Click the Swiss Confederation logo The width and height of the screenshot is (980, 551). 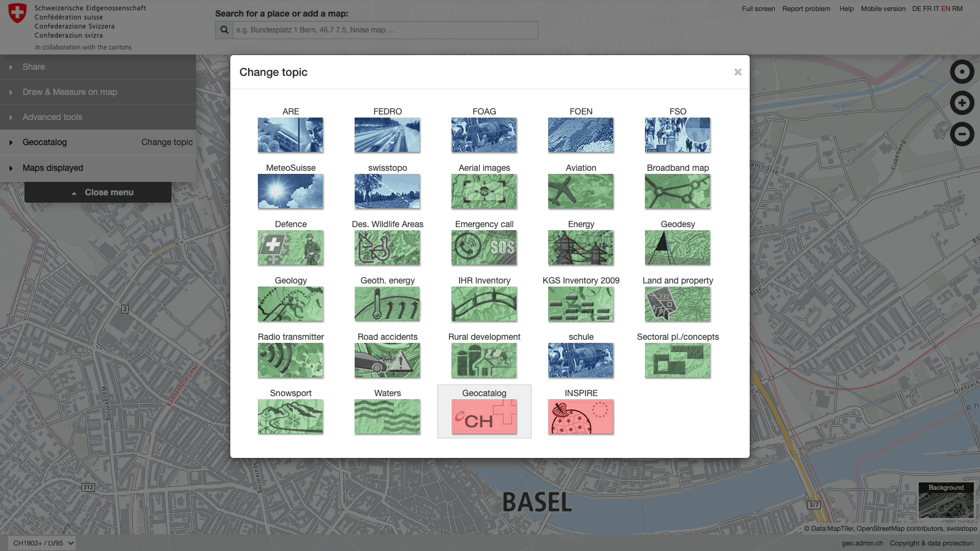17,13
